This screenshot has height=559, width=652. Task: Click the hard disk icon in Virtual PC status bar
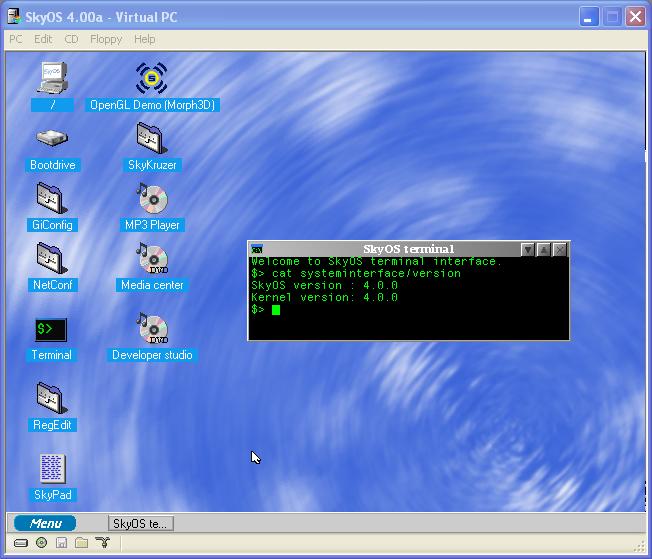21,543
